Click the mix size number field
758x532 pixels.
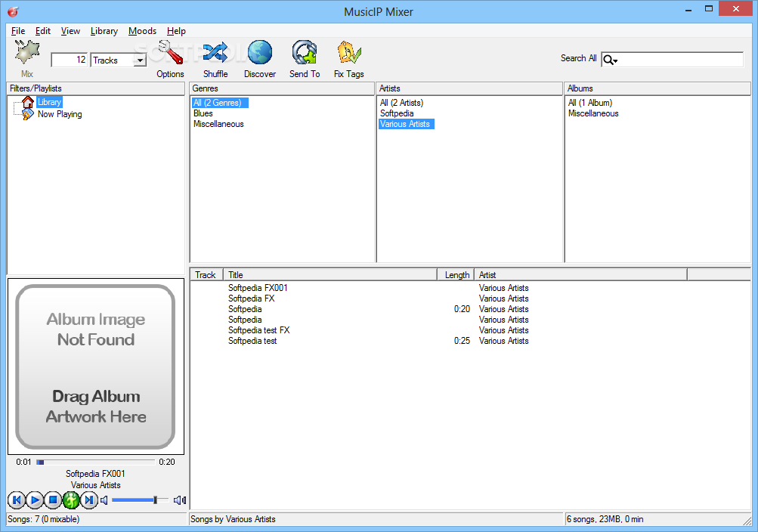[69, 60]
